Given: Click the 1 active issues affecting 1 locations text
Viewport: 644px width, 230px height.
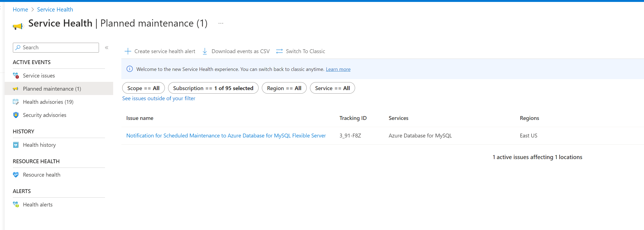Looking at the screenshot, I should click(x=537, y=157).
